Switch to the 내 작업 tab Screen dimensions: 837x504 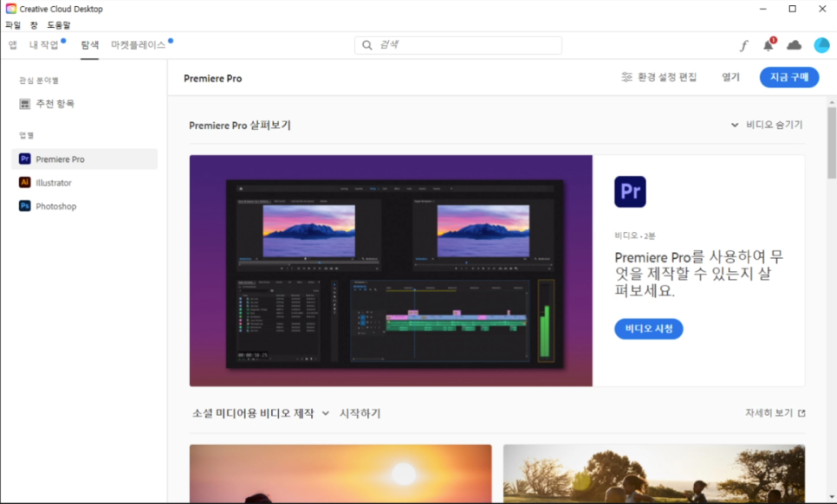click(44, 45)
